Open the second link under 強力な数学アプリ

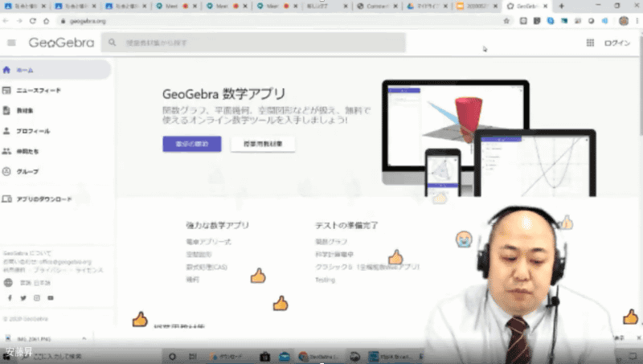pyautogui.click(x=199, y=255)
